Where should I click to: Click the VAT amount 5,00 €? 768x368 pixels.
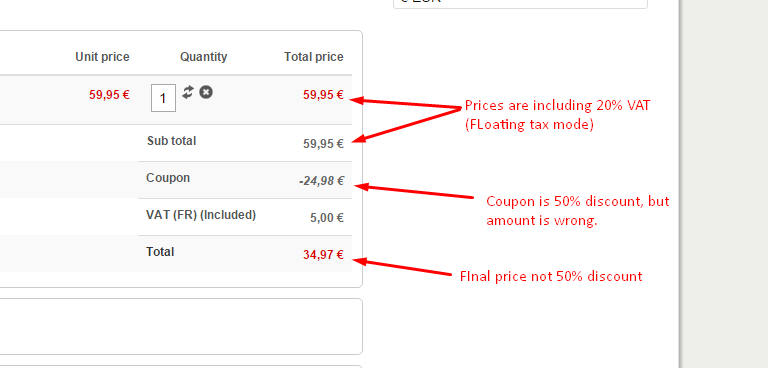click(x=327, y=218)
